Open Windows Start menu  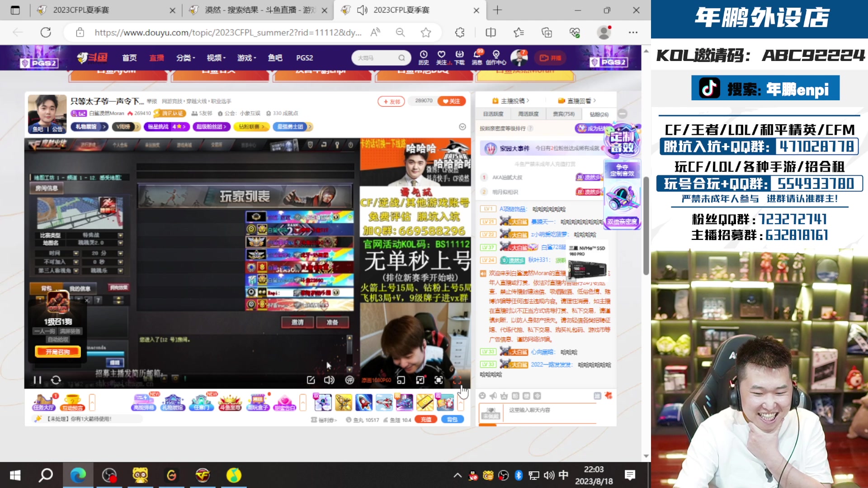(x=15, y=475)
